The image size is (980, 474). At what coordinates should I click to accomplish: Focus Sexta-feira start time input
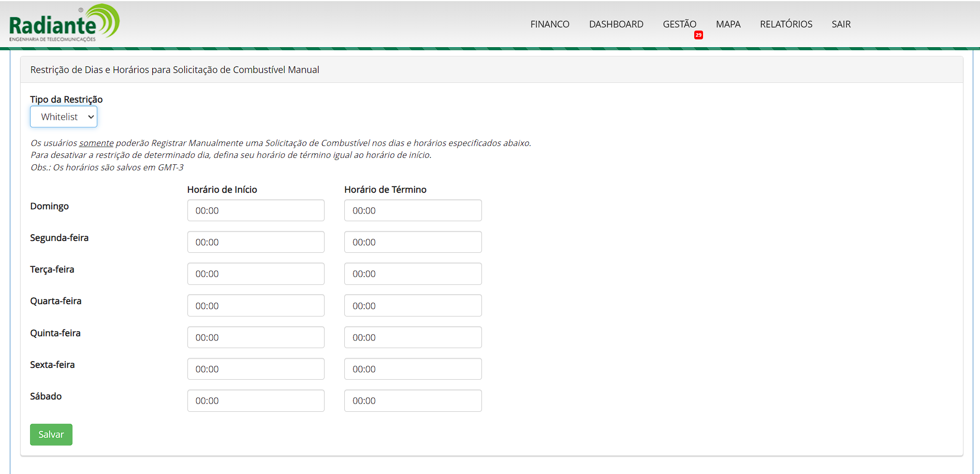point(256,369)
